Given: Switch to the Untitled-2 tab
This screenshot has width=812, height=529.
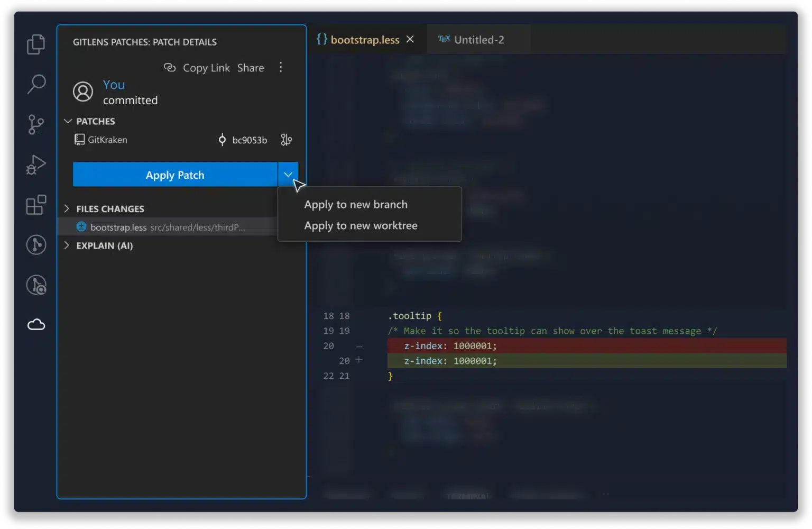Looking at the screenshot, I should [478, 40].
